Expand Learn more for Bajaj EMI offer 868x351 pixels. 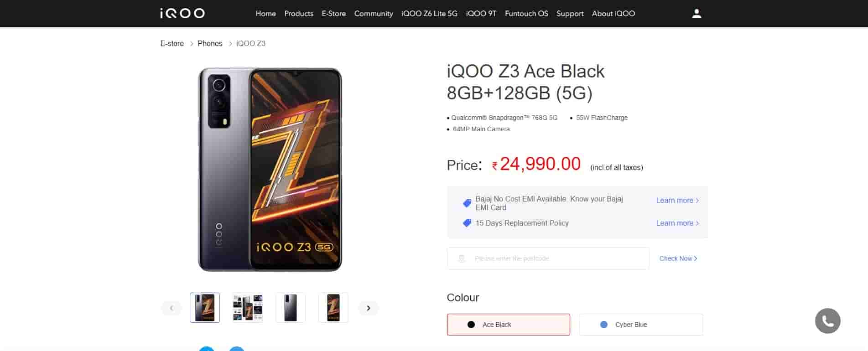click(x=677, y=200)
